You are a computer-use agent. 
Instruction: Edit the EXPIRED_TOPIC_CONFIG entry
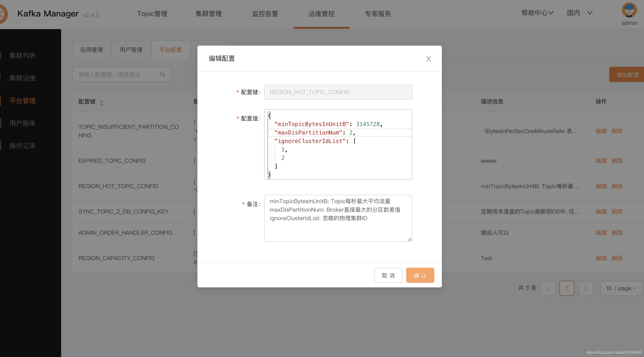coord(601,161)
